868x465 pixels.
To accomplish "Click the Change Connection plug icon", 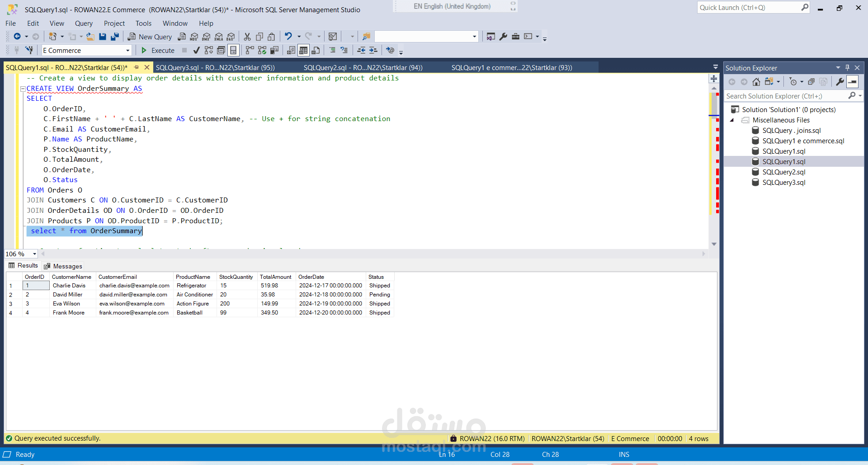I will point(29,50).
